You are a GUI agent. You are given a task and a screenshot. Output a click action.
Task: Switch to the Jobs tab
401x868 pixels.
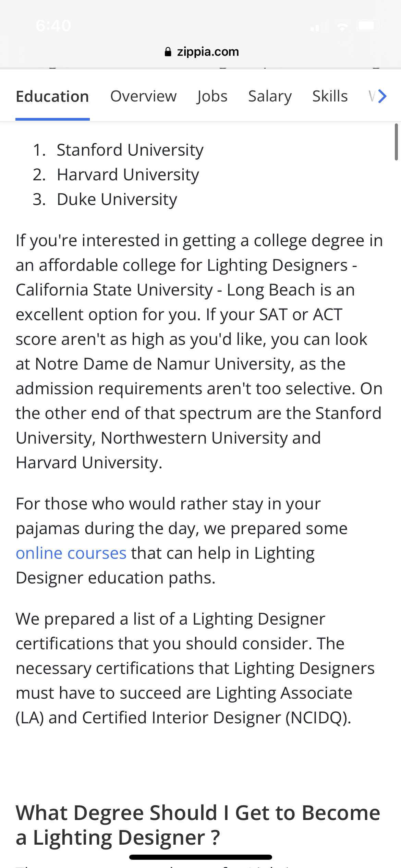point(212,96)
